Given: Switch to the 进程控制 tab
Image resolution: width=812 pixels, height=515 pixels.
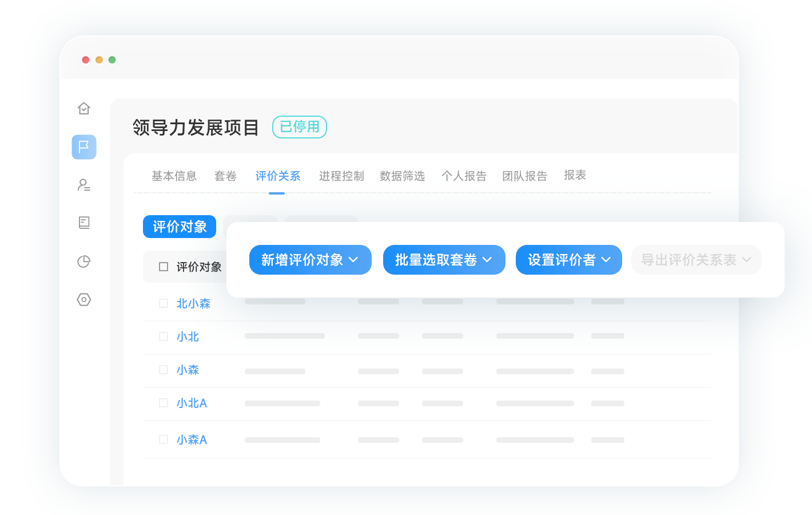Looking at the screenshot, I should click(341, 176).
